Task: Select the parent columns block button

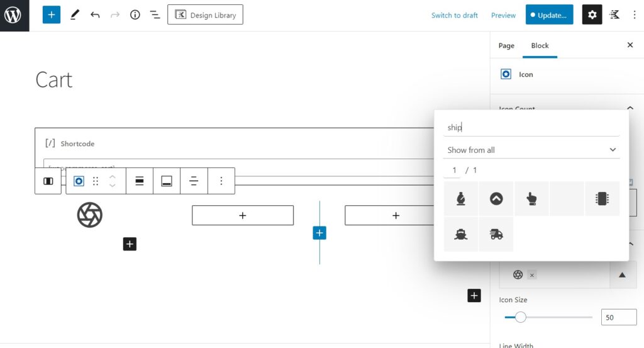Action: (48, 181)
